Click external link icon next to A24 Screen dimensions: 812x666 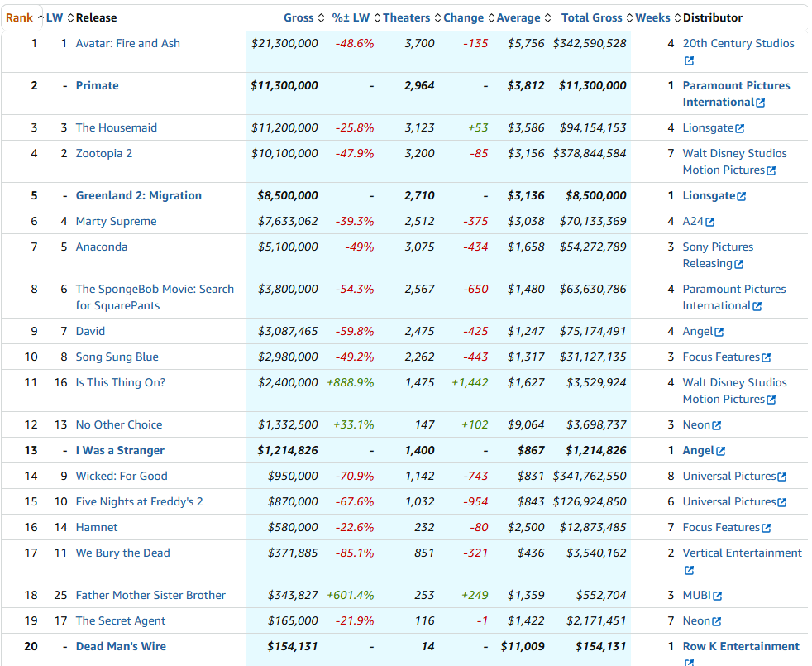709,222
